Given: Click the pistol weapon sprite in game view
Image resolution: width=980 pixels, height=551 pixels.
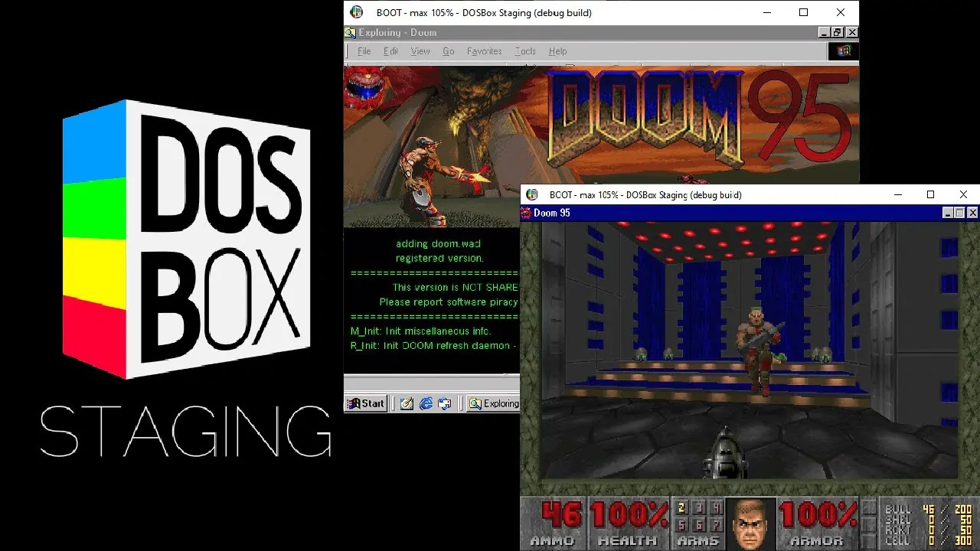Looking at the screenshot, I should [x=724, y=453].
